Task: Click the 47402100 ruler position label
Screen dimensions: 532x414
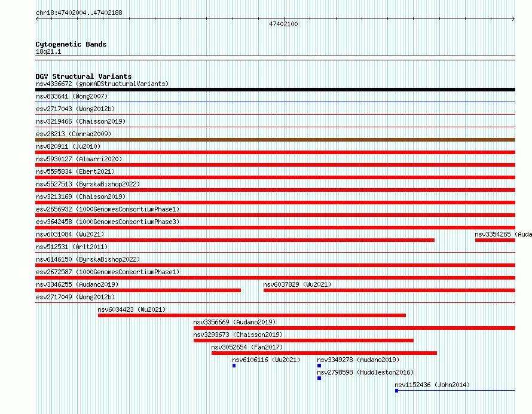Action: click(283, 24)
